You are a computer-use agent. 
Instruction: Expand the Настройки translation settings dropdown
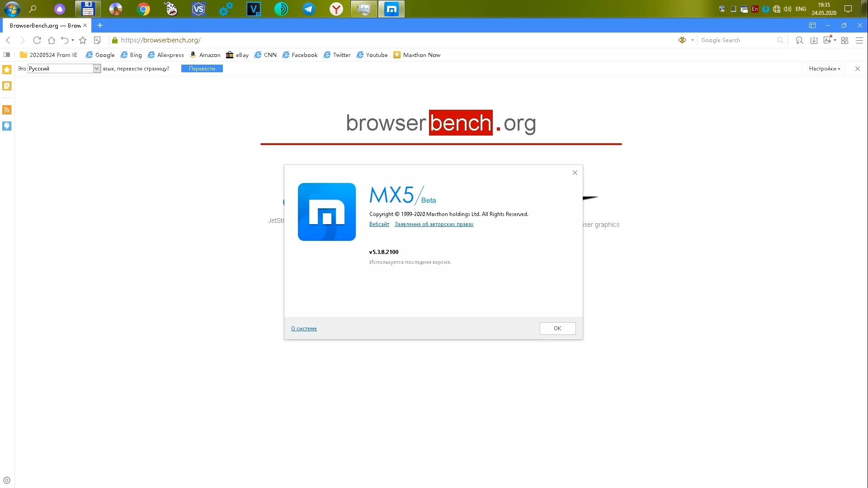824,69
